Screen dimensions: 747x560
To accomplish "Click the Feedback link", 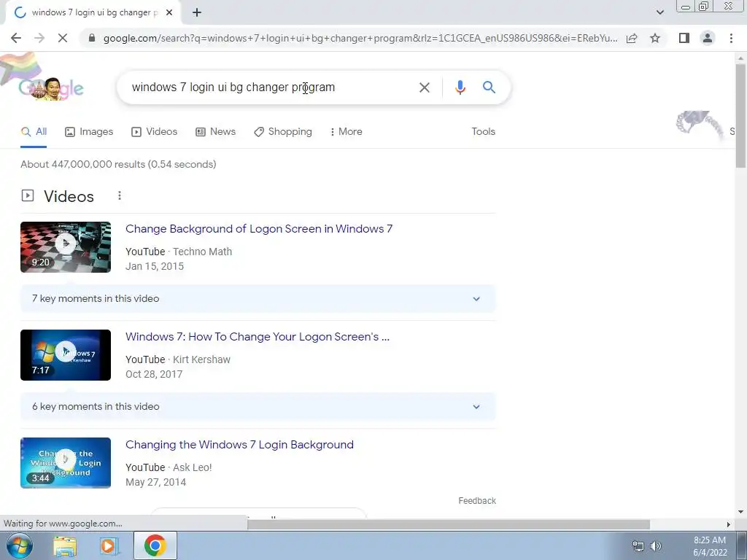I will [x=477, y=501].
